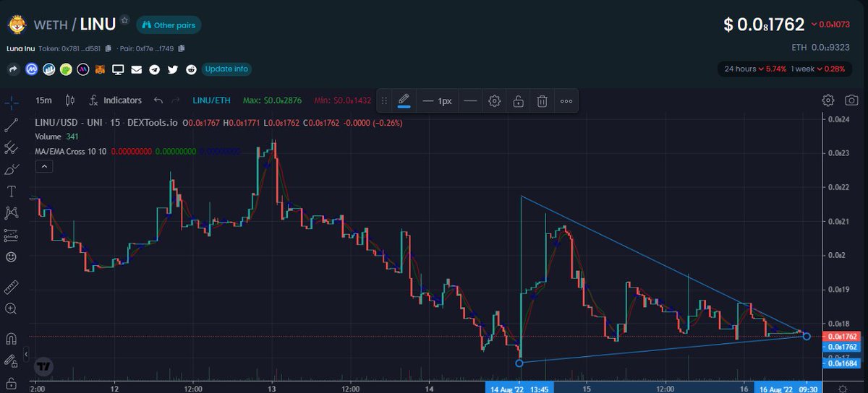Image resolution: width=868 pixels, height=393 pixels.
Task: Copy the pair address 0xf7e...f749
Action: 182,48
